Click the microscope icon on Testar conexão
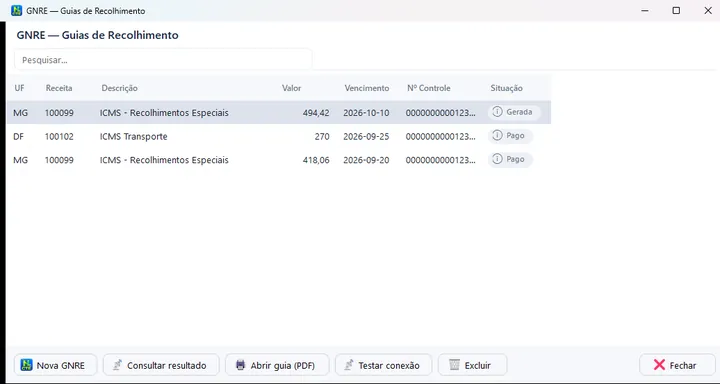Viewport: 720px width, 384px height. tap(349, 365)
